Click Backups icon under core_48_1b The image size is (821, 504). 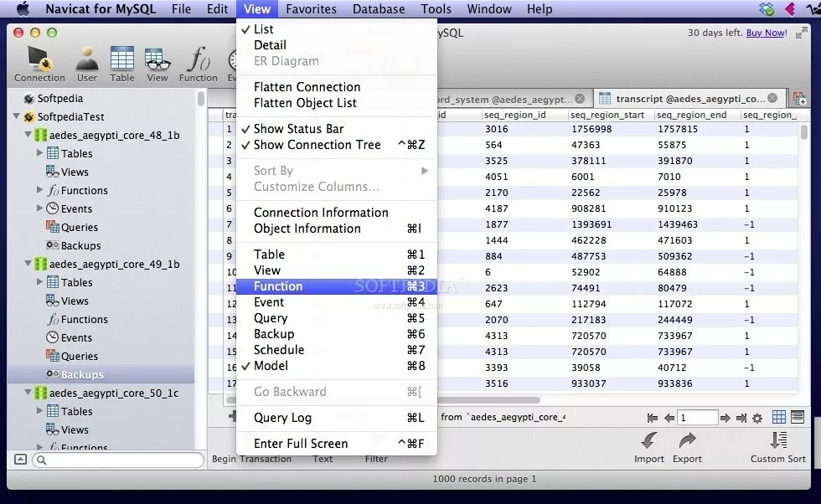pos(52,245)
